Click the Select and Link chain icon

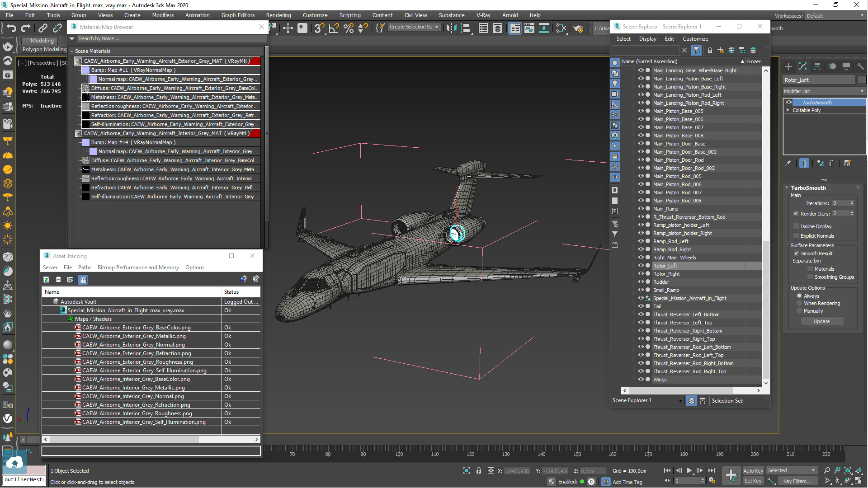pos(42,28)
